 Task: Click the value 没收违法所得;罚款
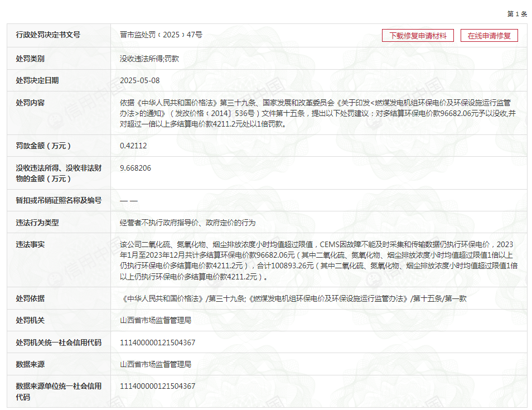point(149,59)
